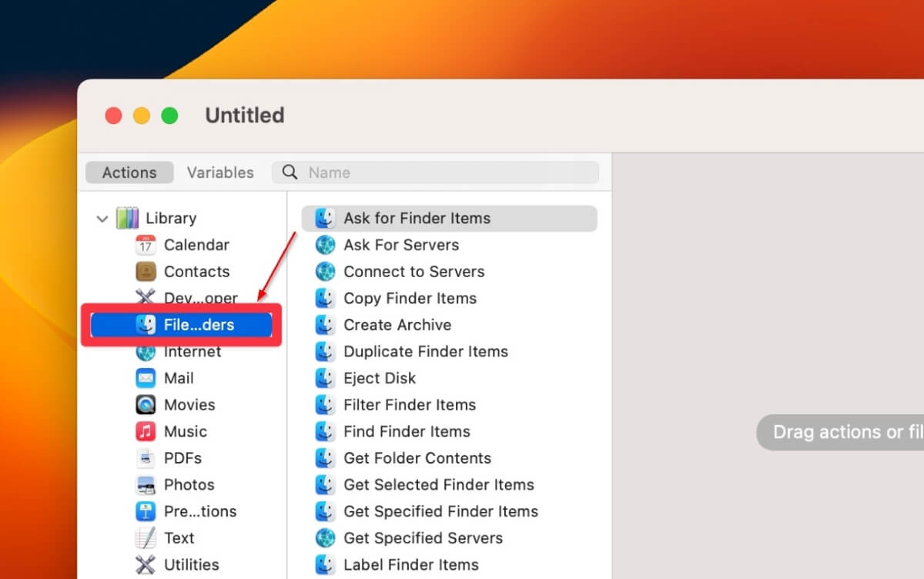Select the PDFs category icon
The image size is (924, 579).
coord(146,457)
